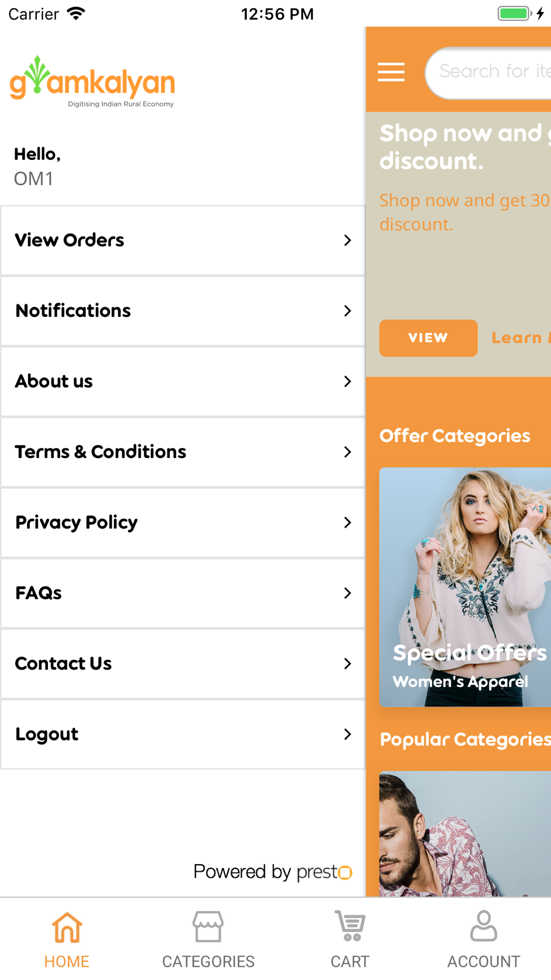Open the Home tab icon

[x=67, y=927]
